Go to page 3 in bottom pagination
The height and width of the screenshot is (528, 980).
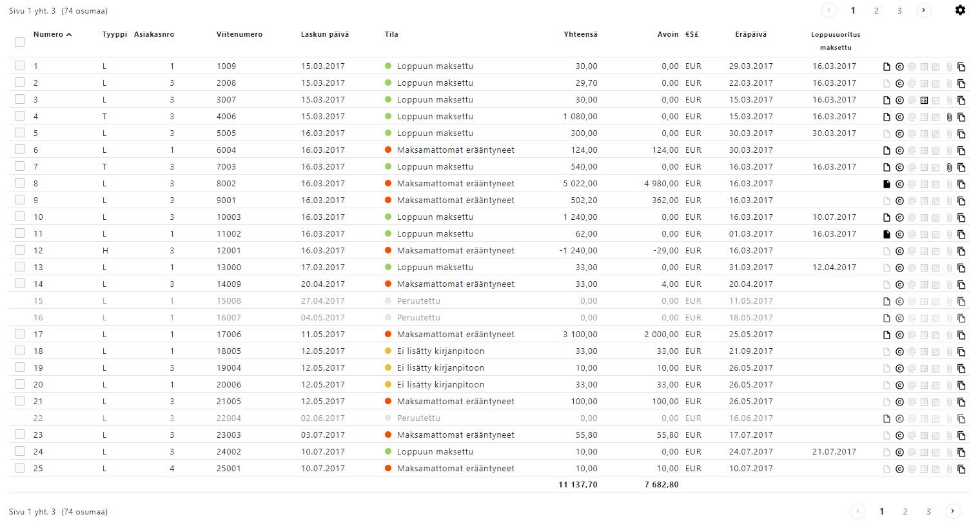coord(928,511)
